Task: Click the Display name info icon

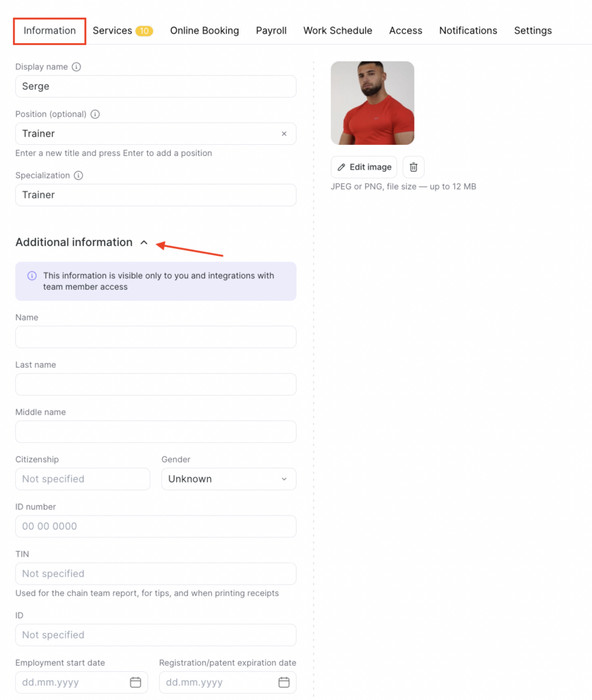Action: click(x=77, y=67)
